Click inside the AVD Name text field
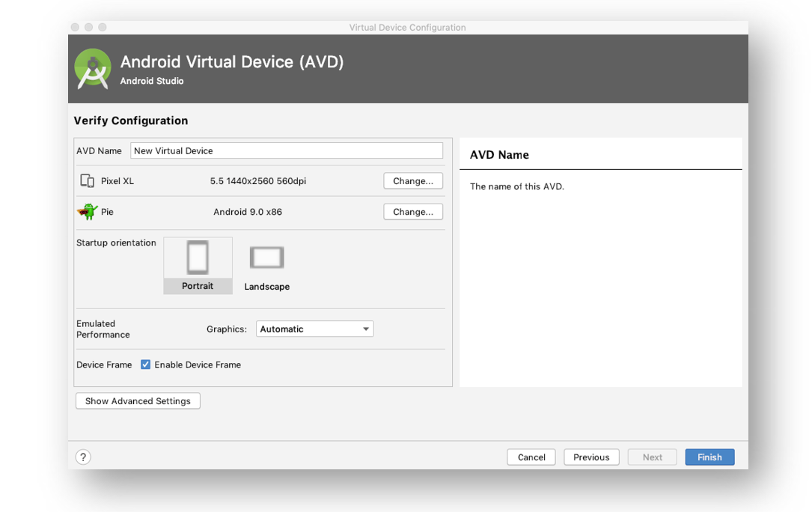 287,150
